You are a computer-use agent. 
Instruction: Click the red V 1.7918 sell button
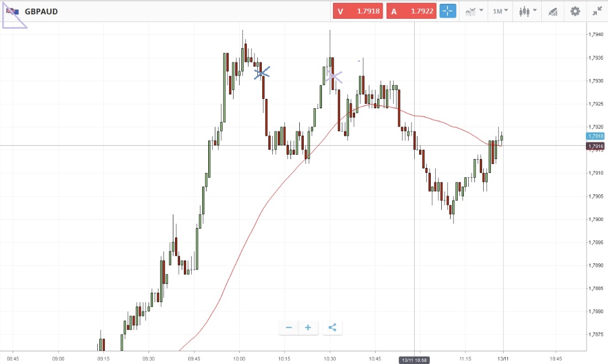(x=357, y=11)
